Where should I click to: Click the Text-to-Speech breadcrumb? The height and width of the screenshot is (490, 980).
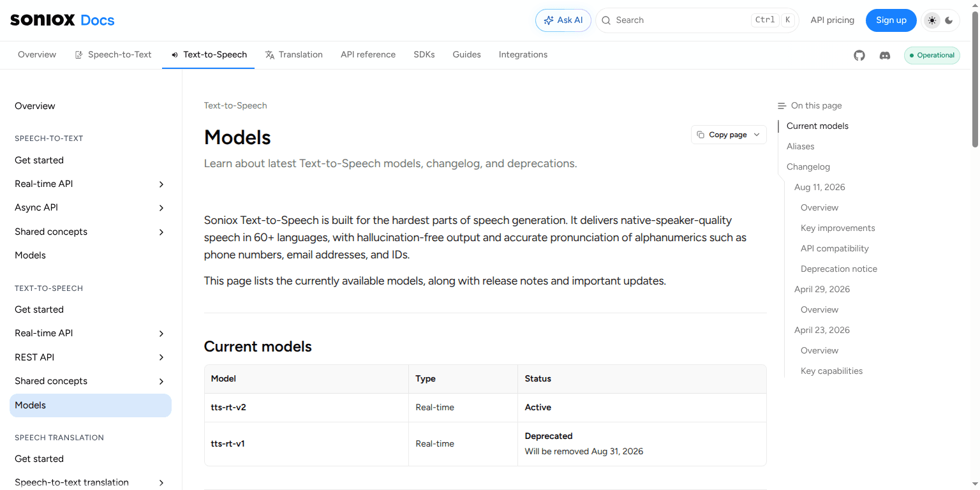pos(235,106)
